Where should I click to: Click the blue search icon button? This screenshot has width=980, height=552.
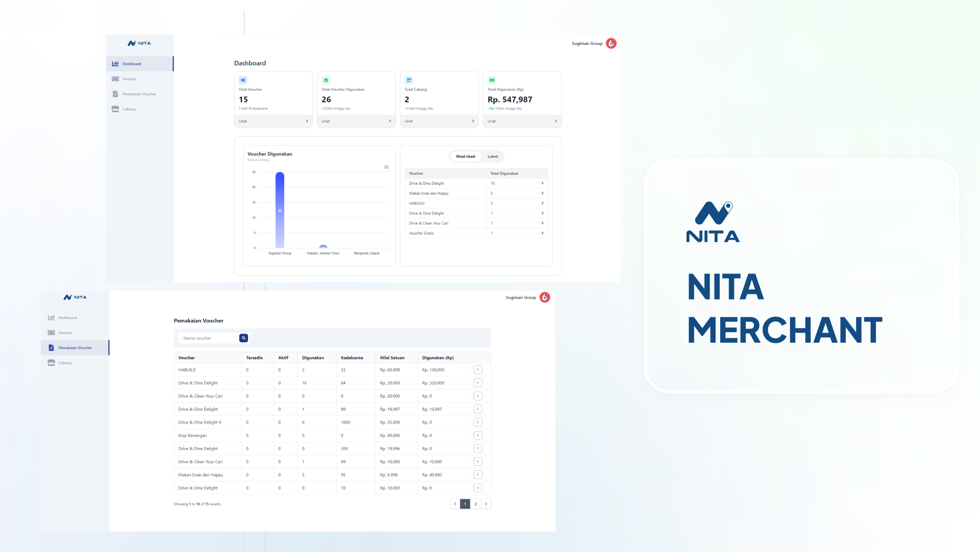point(243,338)
